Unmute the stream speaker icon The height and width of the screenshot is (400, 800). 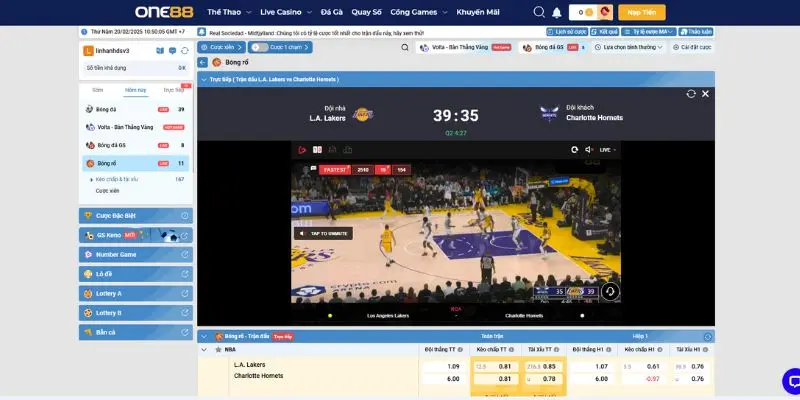[589, 150]
